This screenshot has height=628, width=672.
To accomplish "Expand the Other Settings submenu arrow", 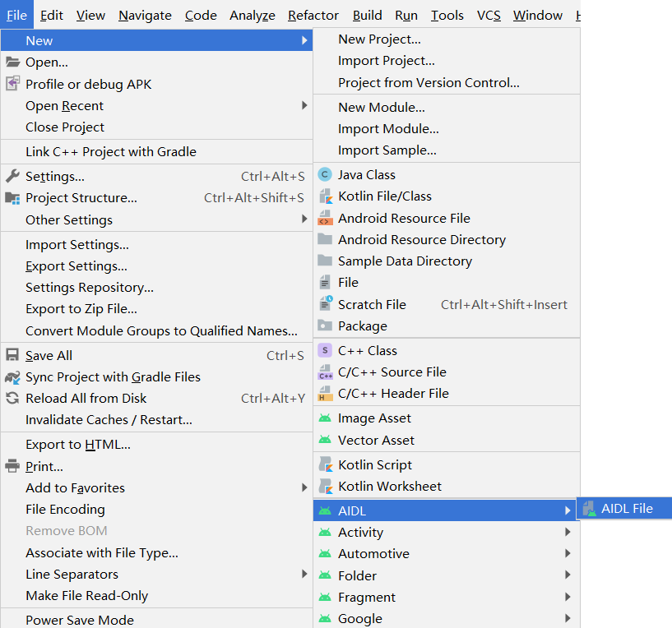I will pos(304,219).
